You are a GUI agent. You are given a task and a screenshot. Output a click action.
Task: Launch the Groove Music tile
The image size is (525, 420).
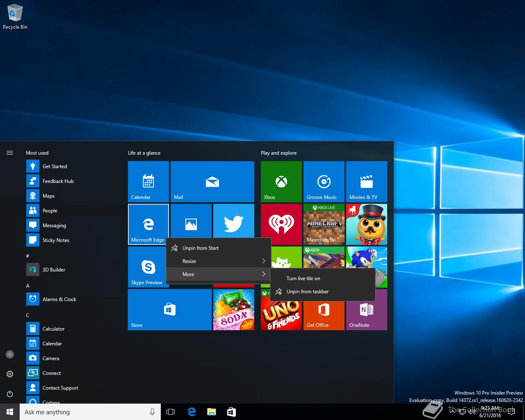click(324, 181)
